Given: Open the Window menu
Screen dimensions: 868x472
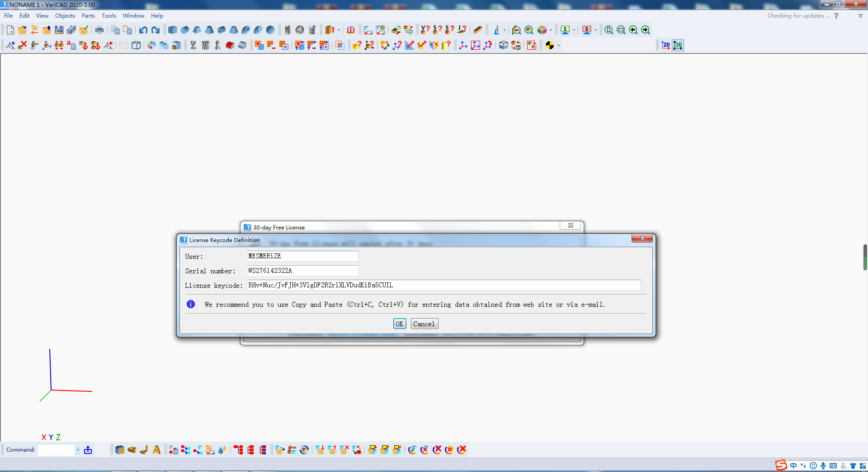Looking at the screenshot, I should (x=134, y=16).
